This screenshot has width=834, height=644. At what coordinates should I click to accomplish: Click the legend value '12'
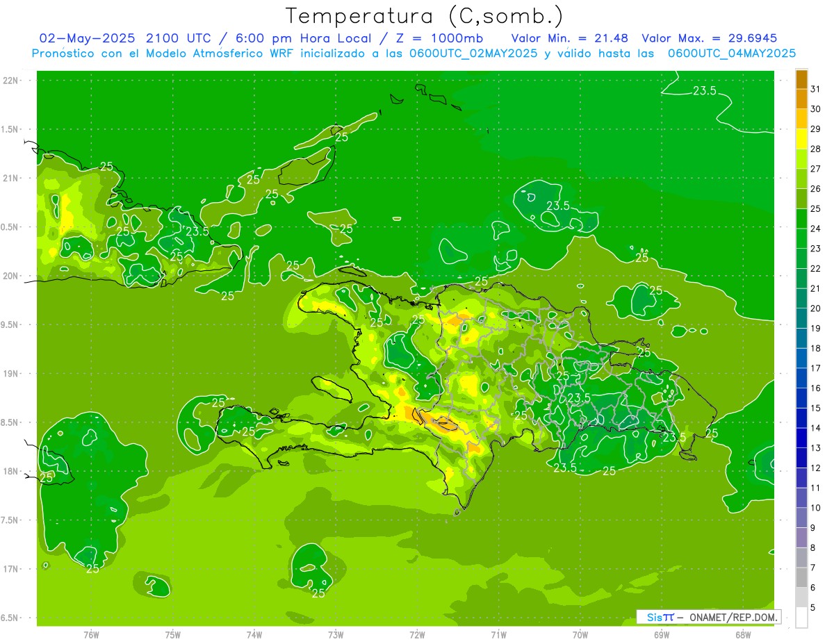coord(816,468)
